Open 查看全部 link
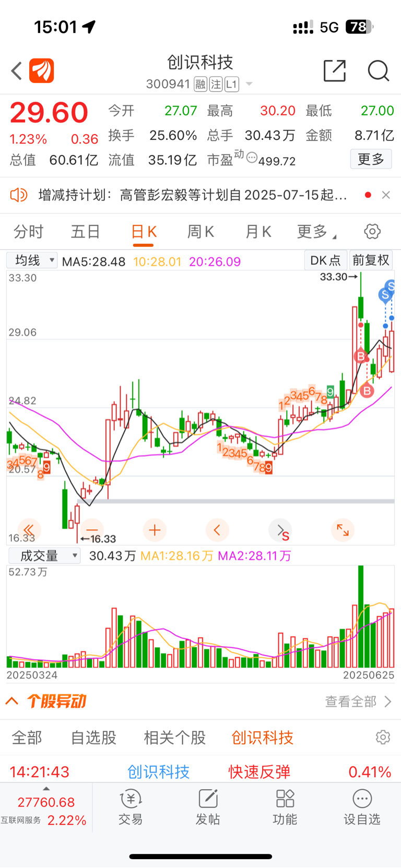Viewport: 401px width, 868px height. point(358,701)
